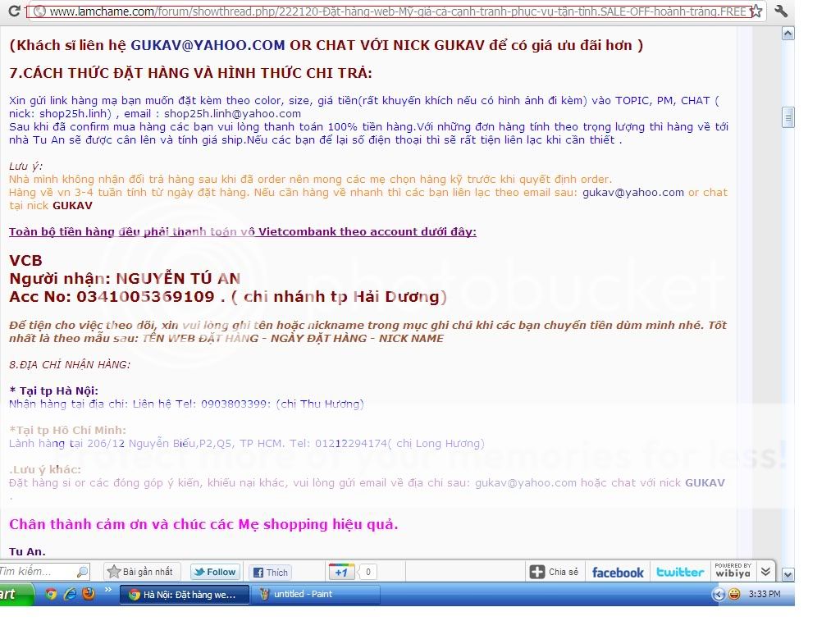Click the gukav@yahoo.com email in Lưu ý note

tap(633, 192)
